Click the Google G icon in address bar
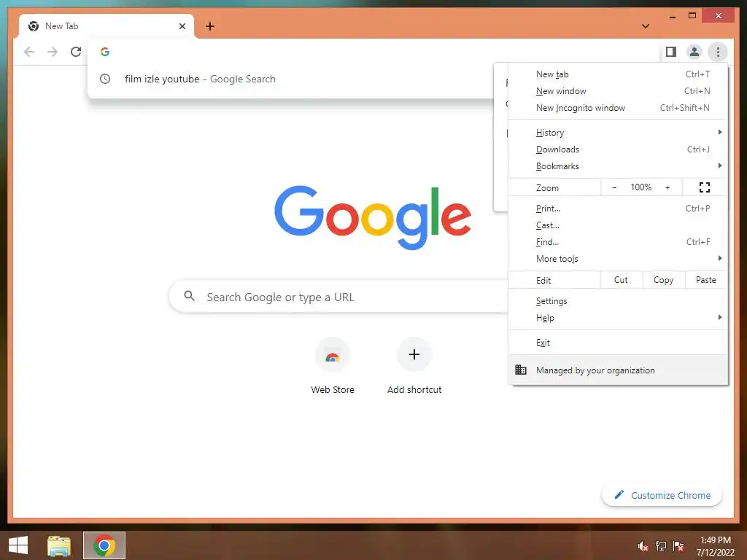This screenshot has height=560, width=747. tap(105, 52)
